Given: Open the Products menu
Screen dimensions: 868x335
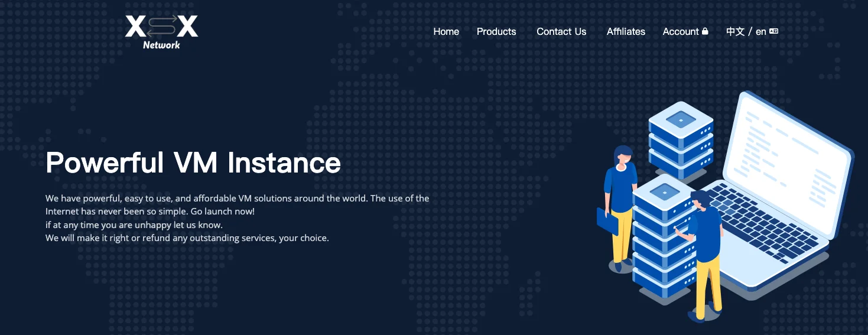Looking at the screenshot, I should [496, 32].
